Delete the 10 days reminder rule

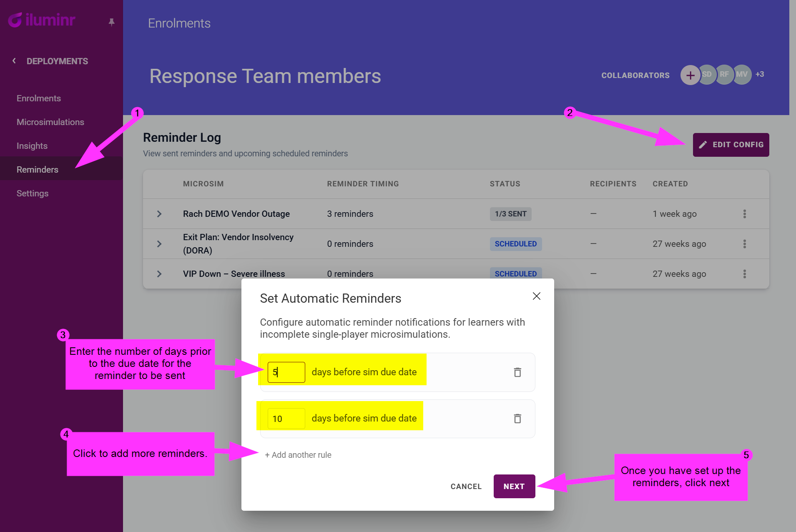pos(517,419)
